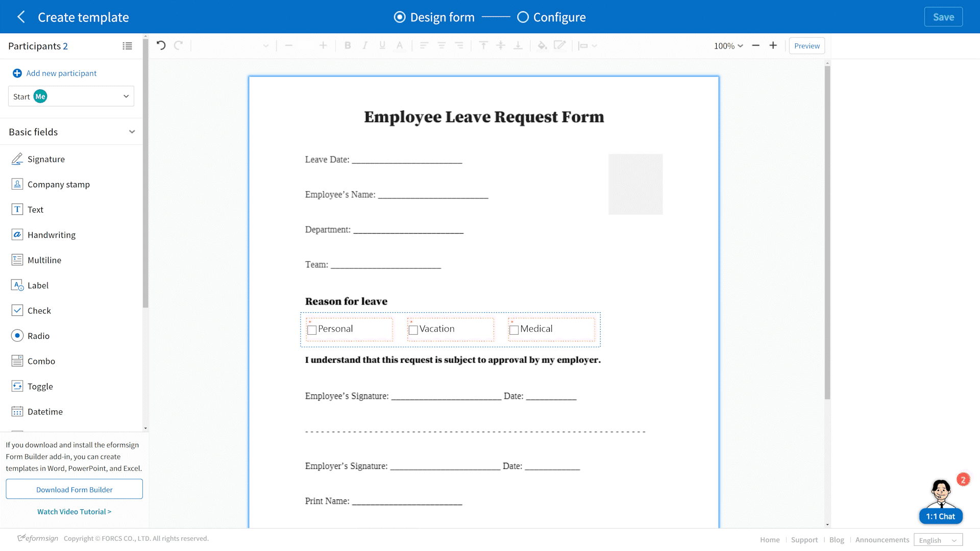Click the Add new participant plus icon
Image resolution: width=980 pixels, height=551 pixels.
tap(17, 73)
